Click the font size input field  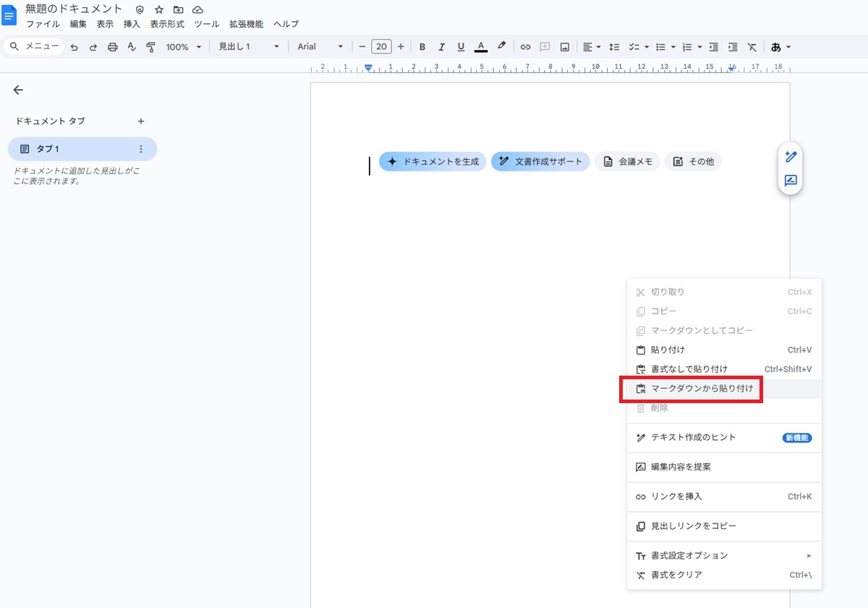click(x=381, y=47)
